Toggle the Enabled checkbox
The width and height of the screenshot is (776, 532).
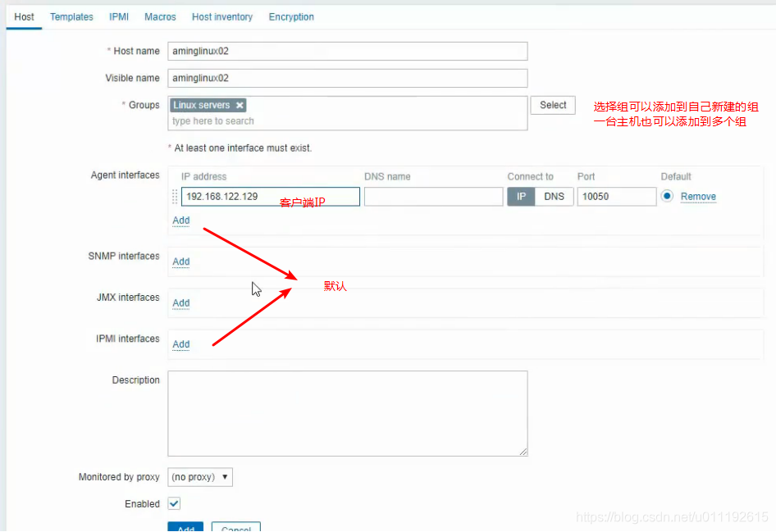coord(174,504)
